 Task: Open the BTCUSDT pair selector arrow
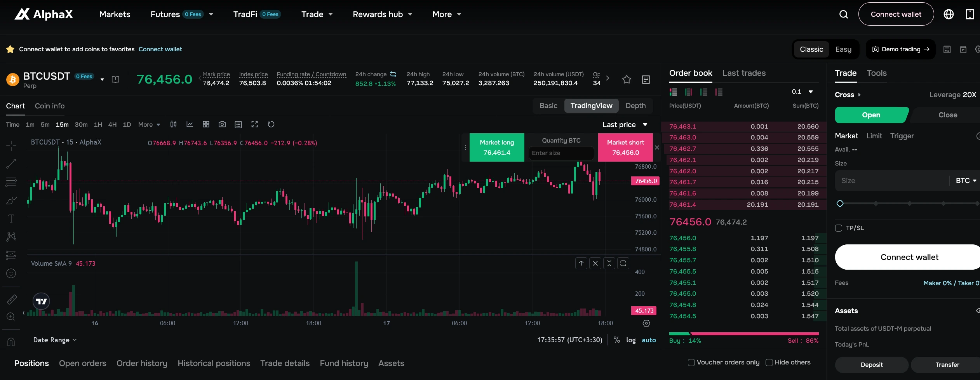tap(102, 79)
